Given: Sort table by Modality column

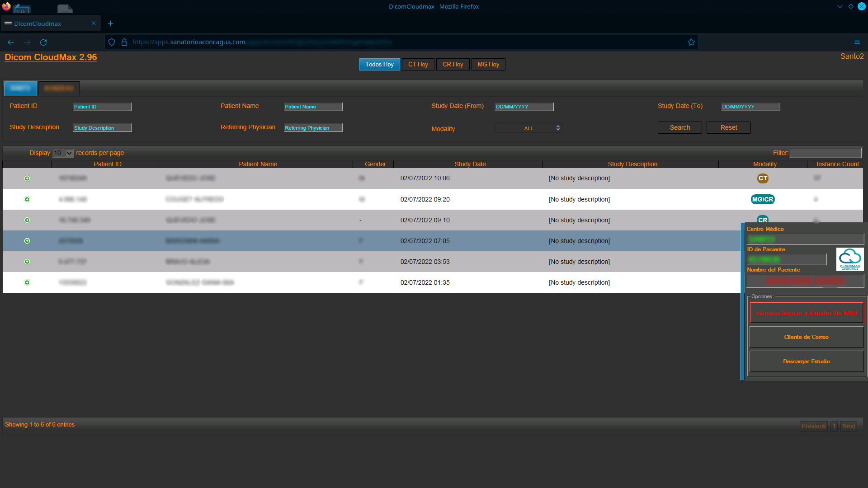Looking at the screenshot, I should coord(765,164).
